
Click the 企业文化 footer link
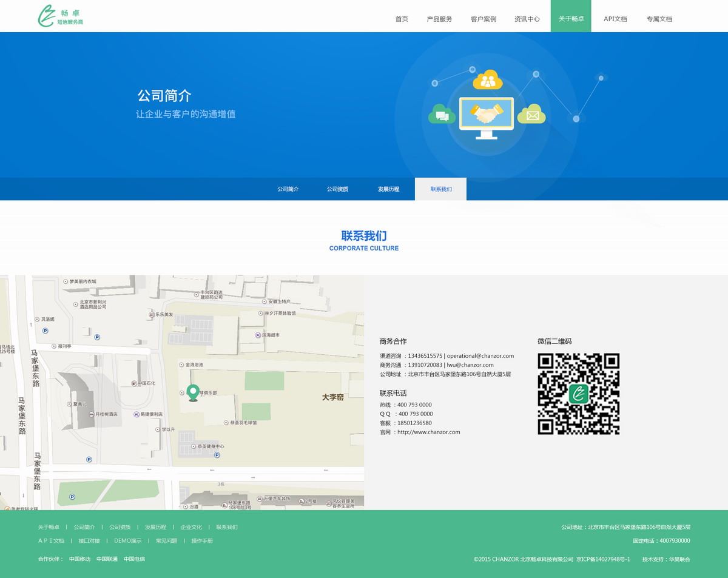tap(191, 527)
